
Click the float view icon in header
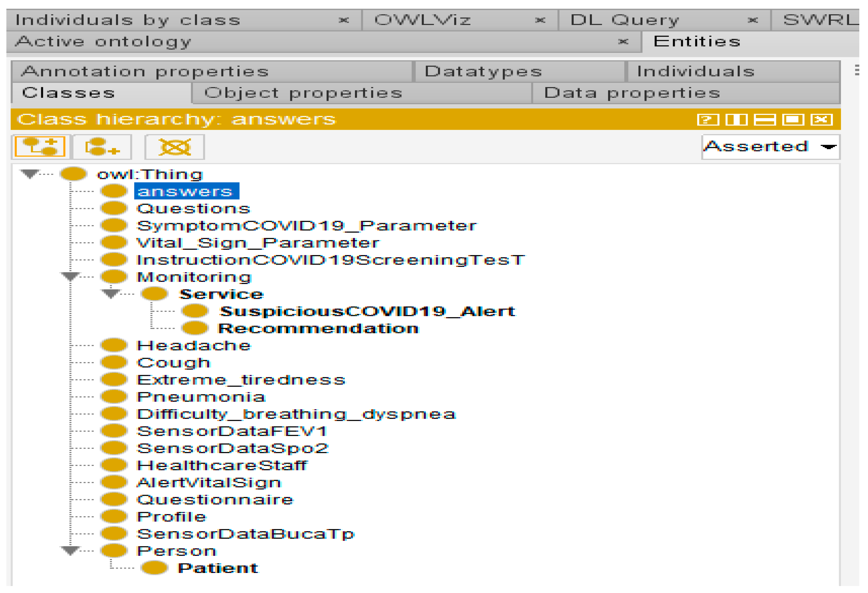tap(793, 120)
